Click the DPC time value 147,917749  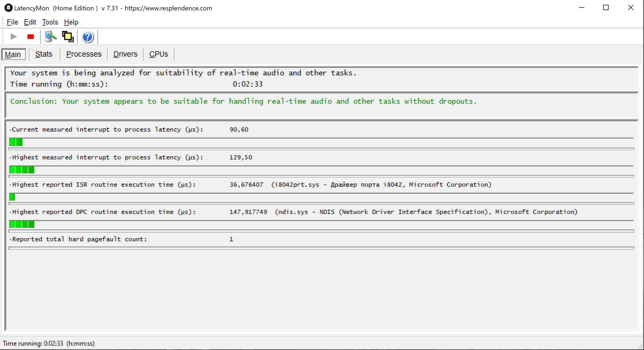click(248, 212)
